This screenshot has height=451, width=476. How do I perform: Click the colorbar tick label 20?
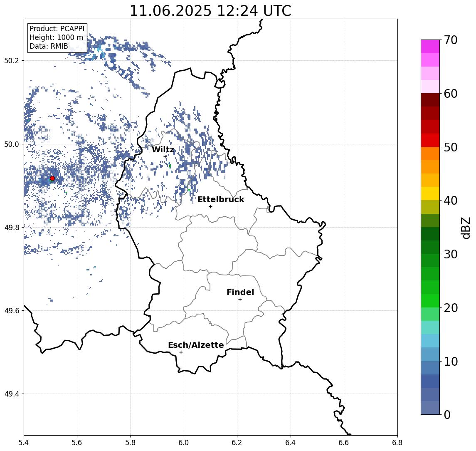click(x=451, y=307)
